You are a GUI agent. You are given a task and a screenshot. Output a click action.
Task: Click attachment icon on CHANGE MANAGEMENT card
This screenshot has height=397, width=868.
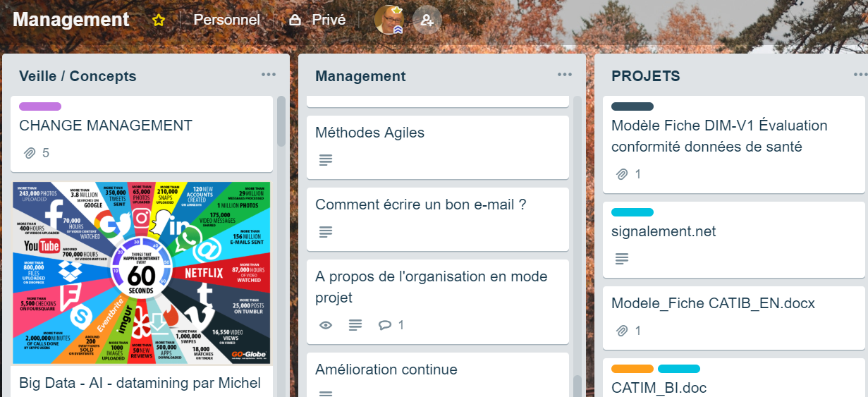point(30,152)
